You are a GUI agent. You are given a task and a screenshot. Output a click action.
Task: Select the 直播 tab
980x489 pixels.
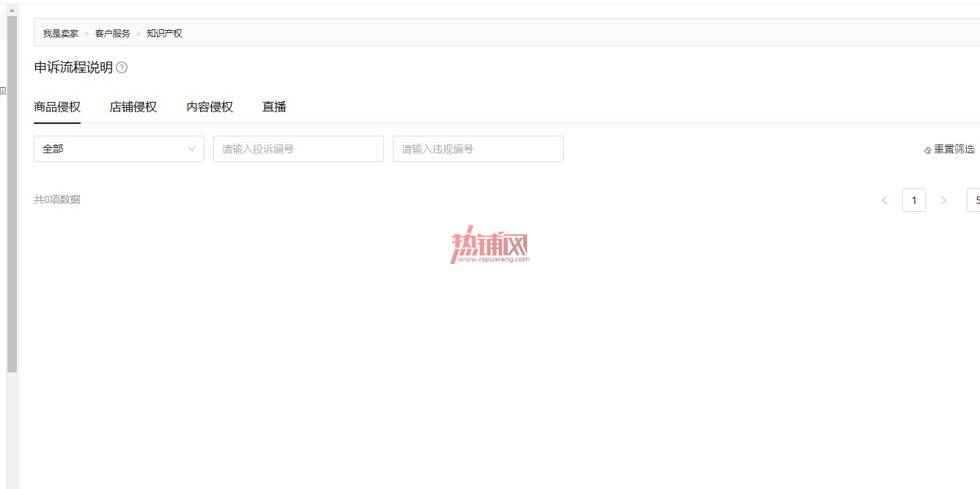(274, 107)
